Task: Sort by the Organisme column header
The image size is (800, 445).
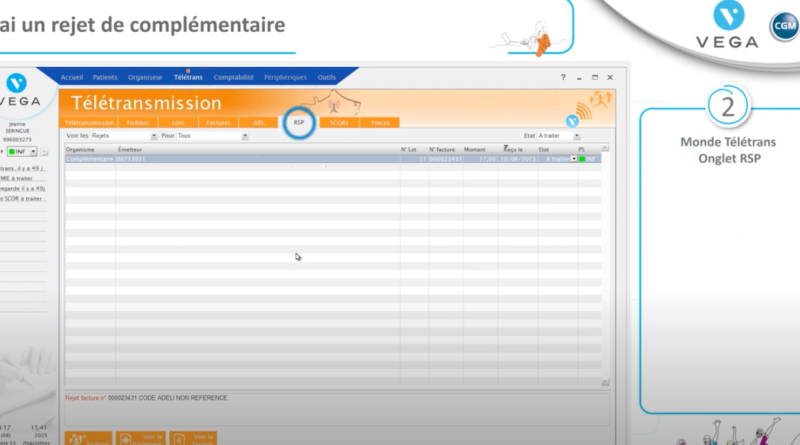Action: click(x=80, y=150)
